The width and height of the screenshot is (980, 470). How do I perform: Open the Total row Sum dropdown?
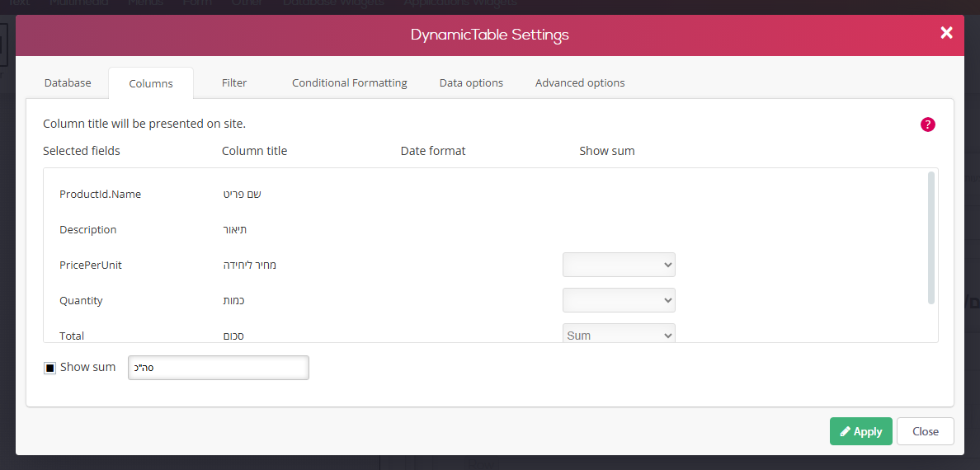coord(619,334)
